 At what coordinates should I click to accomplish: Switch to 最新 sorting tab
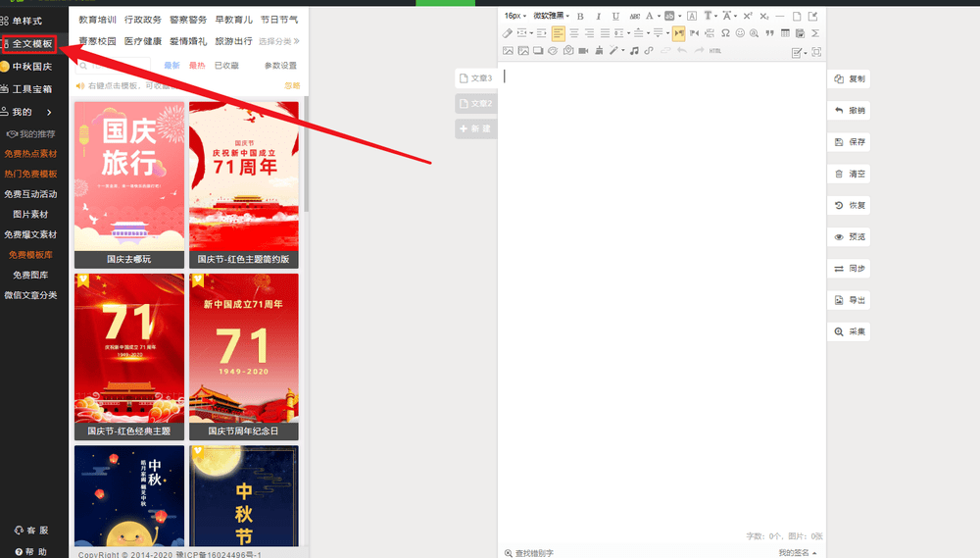pos(171,65)
